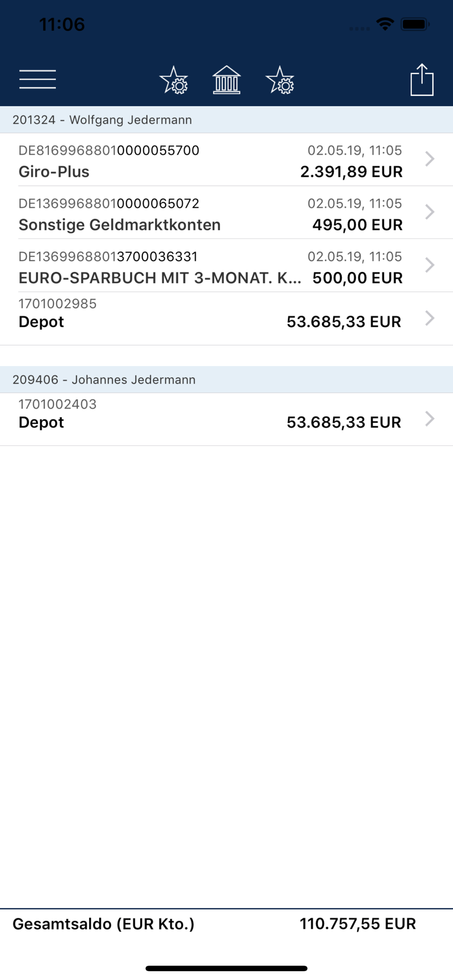Open the hamburger menu
Image resolution: width=453 pixels, height=980 pixels.
coord(38,79)
